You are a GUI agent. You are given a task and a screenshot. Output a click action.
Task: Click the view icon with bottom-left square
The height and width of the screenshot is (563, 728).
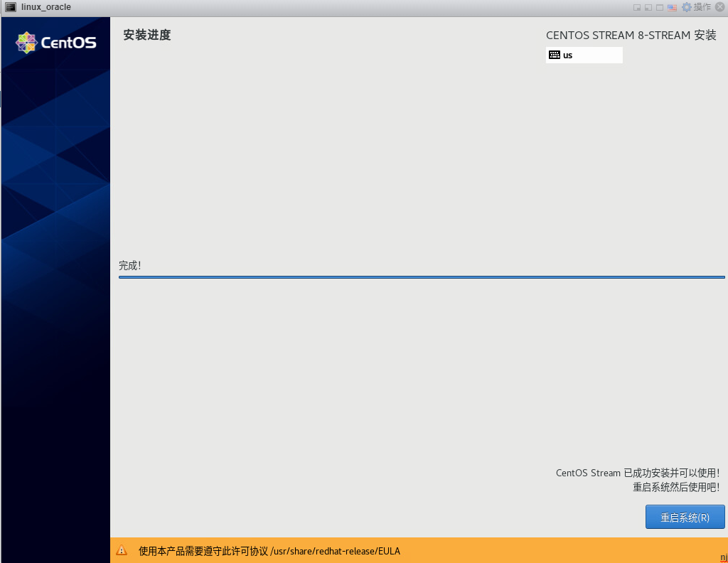(x=648, y=7)
